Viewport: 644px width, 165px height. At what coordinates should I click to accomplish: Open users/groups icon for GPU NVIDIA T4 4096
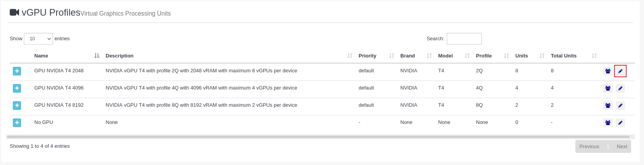(608, 88)
